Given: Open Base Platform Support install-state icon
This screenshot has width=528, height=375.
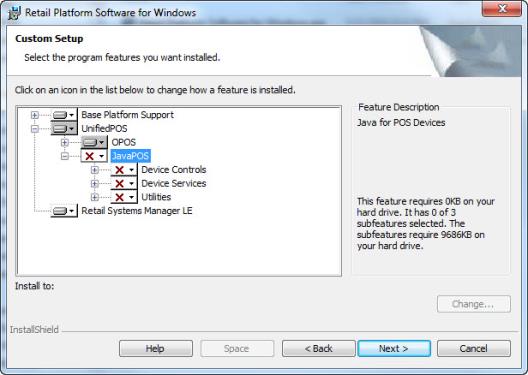Looking at the screenshot, I should [64, 115].
